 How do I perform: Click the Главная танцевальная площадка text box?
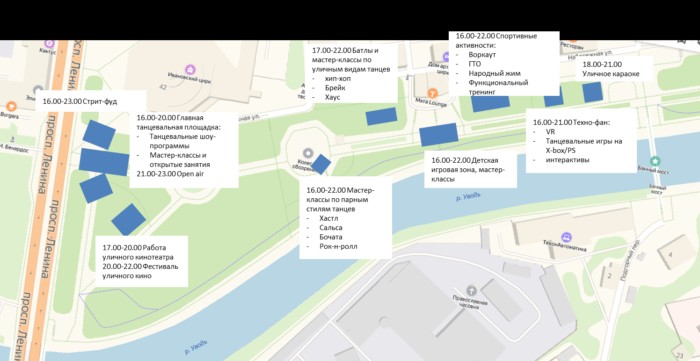pos(184,149)
